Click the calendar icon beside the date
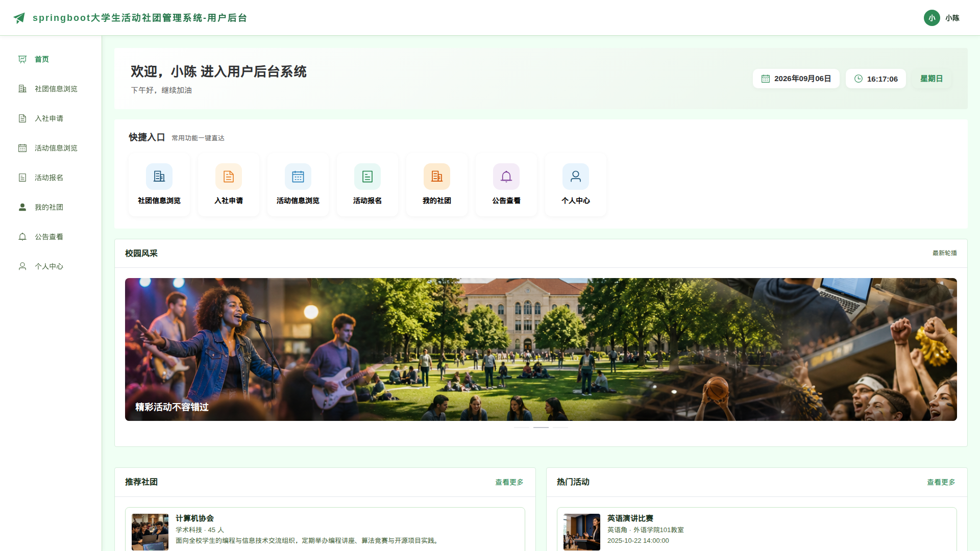Image resolution: width=980 pixels, height=551 pixels. click(766, 79)
